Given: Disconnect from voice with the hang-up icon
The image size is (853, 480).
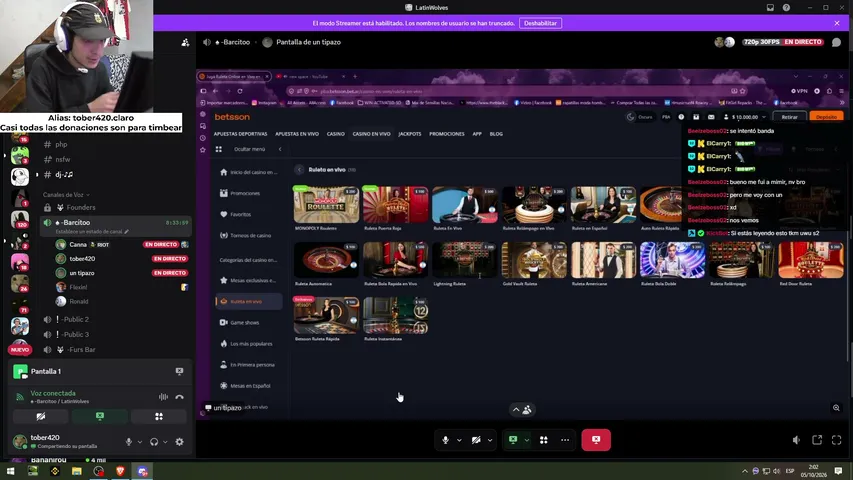Looking at the screenshot, I should [x=180, y=397].
